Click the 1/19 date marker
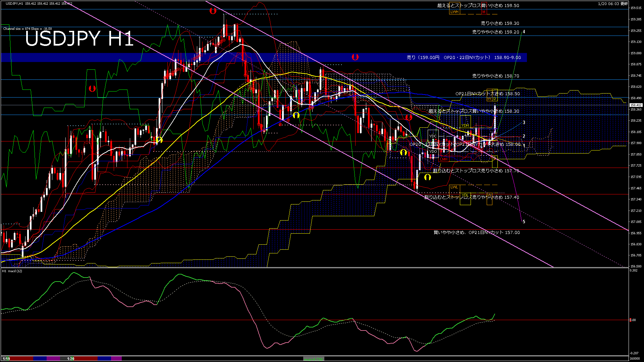This screenshot has height=362, width=644. point(6,359)
